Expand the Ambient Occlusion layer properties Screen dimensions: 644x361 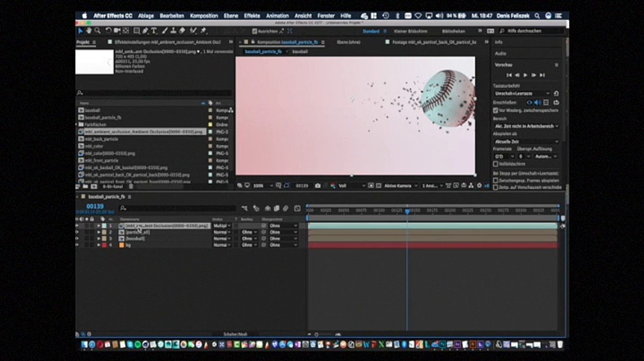(99, 226)
